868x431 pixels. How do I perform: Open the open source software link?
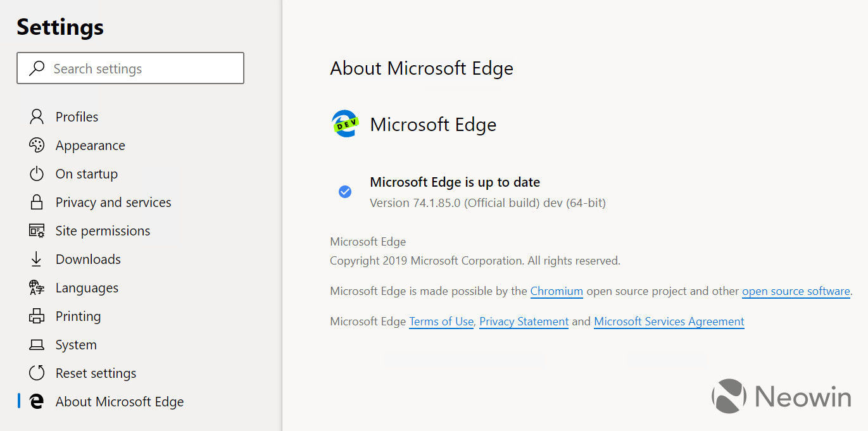[795, 291]
